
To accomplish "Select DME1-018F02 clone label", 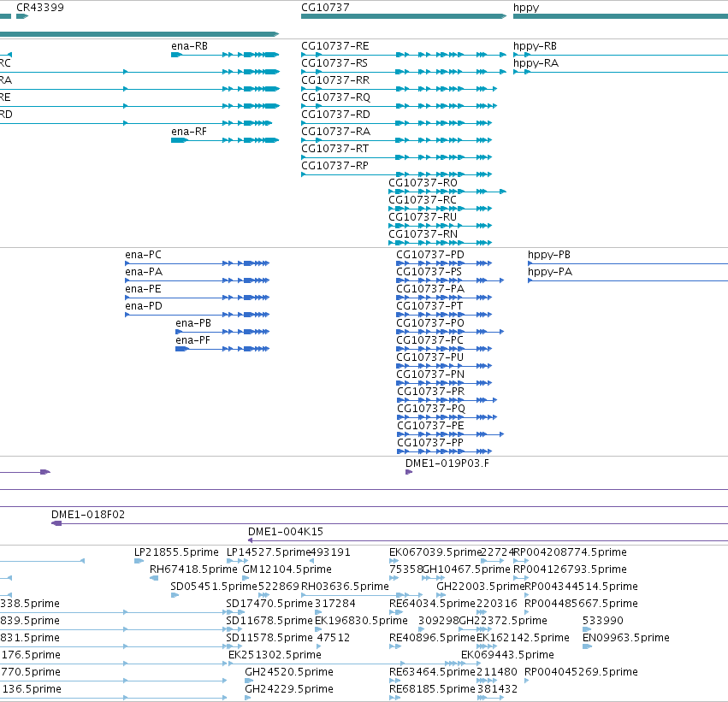I will [88, 515].
